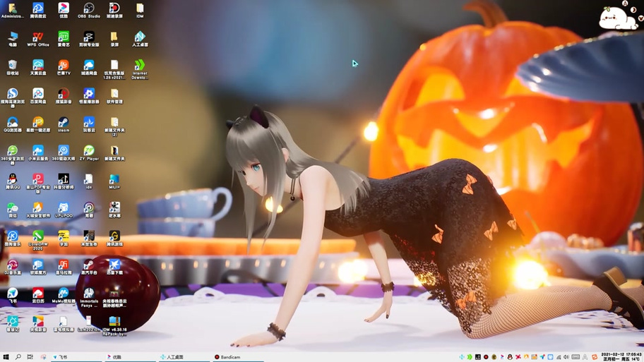Open 火绒安全软件 security icon
The height and width of the screenshot is (362, 644).
tap(38, 210)
